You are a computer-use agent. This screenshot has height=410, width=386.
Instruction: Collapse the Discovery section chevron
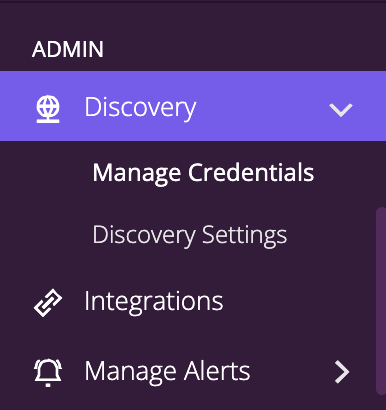(341, 110)
